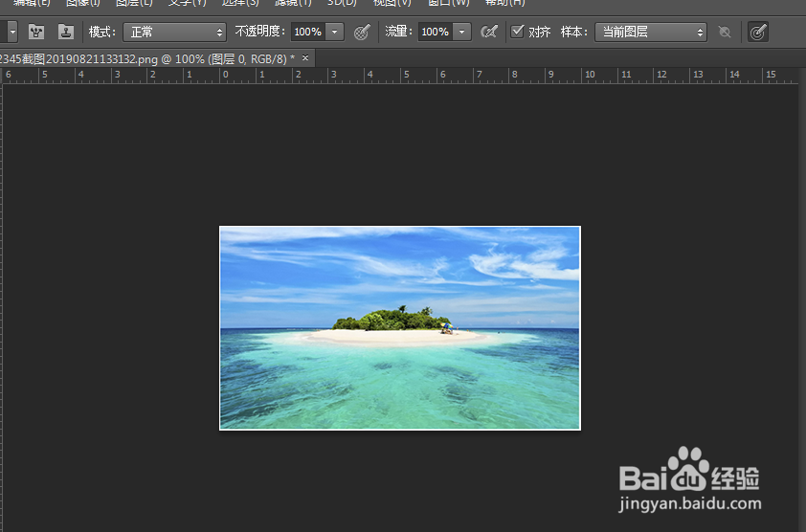This screenshot has width=806, height=532.
Task: Click the 流量 percentage field
Action: pyautogui.click(x=436, y=32)
